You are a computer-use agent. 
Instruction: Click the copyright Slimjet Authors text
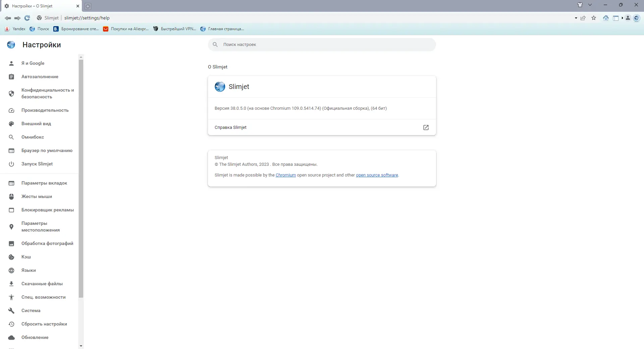[x=266, y=164]
